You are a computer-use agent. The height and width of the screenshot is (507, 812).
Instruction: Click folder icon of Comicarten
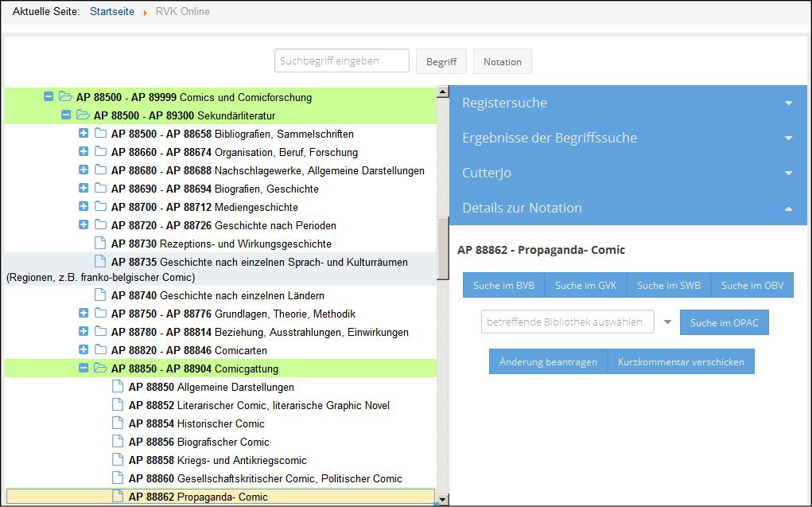click(x=100, y=349)
